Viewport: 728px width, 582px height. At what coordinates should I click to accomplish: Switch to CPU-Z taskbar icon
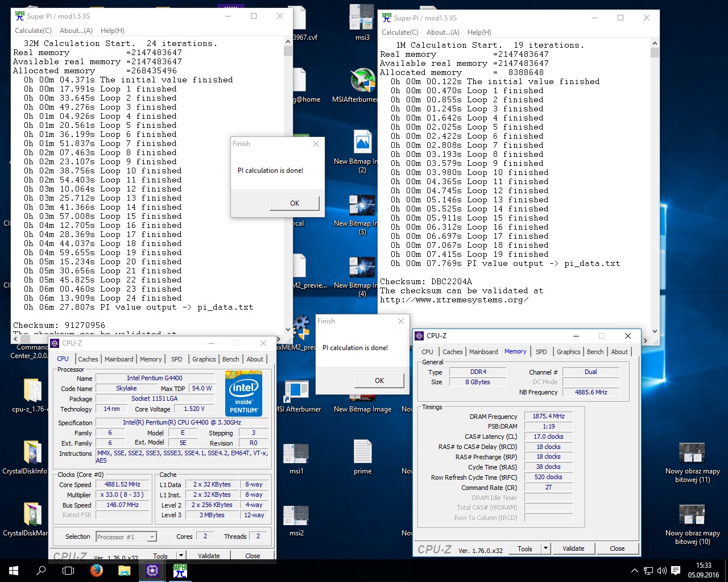[152, 571]
